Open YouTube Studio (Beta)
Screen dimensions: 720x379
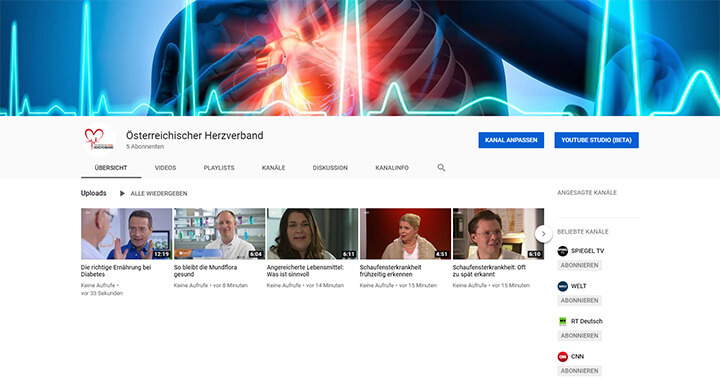coord(596,140)
